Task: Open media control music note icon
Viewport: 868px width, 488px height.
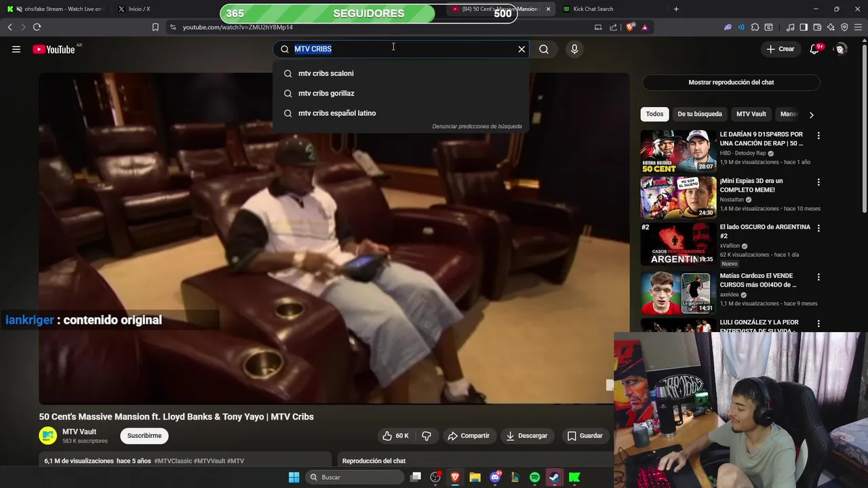Action: coord(790,27)
